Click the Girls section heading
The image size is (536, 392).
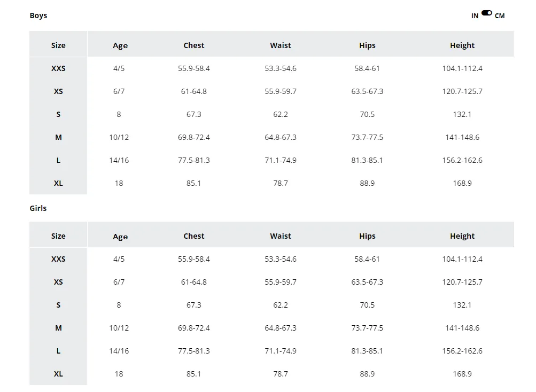pos(38,208)
